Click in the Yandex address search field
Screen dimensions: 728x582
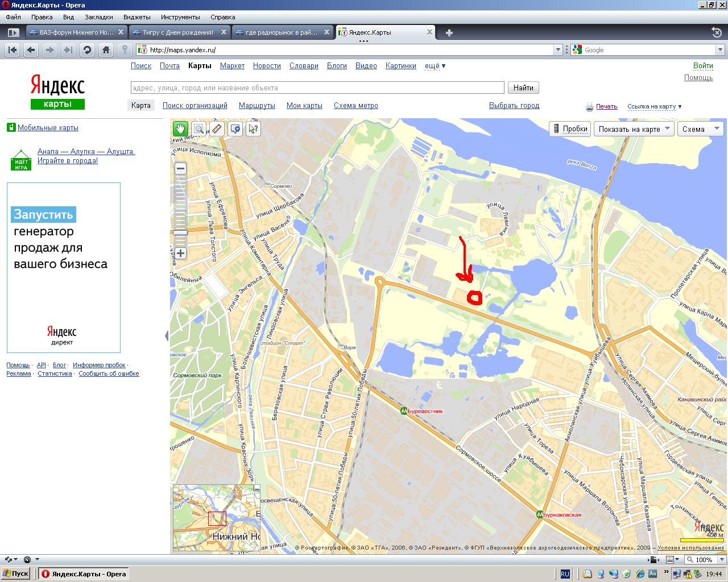pos(317,88)
